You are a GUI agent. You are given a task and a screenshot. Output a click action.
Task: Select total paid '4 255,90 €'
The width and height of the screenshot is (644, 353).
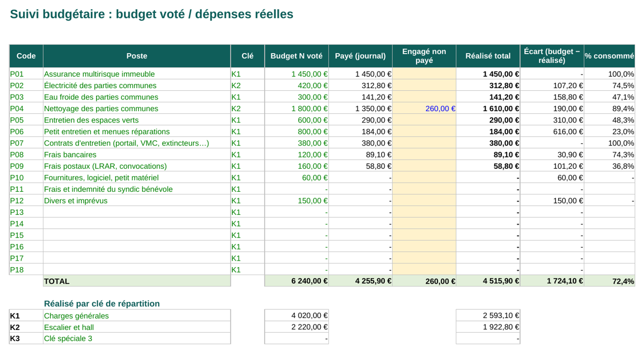(360, 281)
